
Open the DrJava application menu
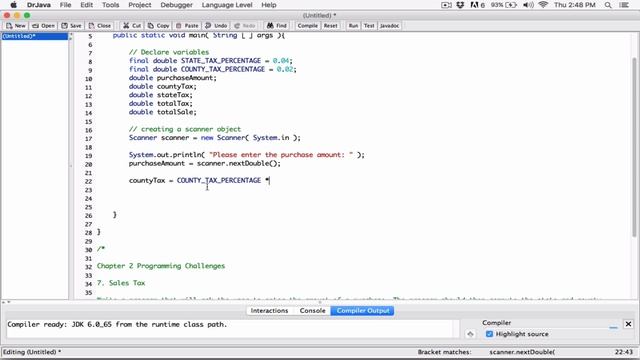pos(38,5)
